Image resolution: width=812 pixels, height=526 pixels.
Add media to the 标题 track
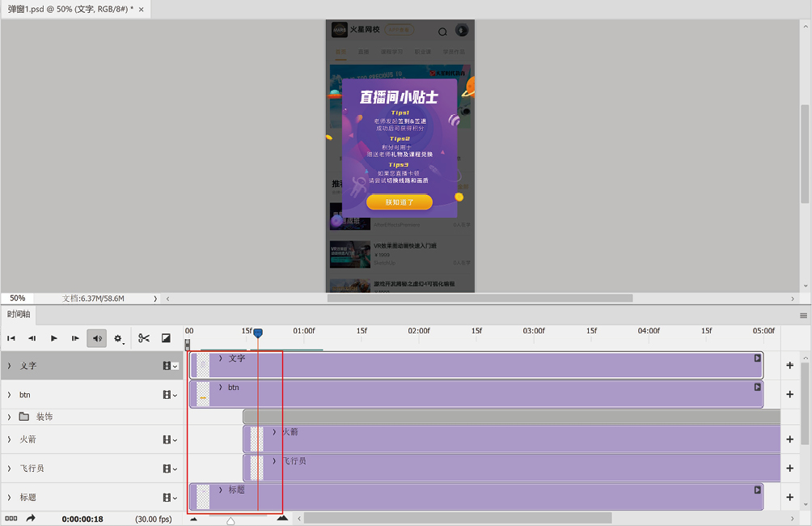point(789,498)
